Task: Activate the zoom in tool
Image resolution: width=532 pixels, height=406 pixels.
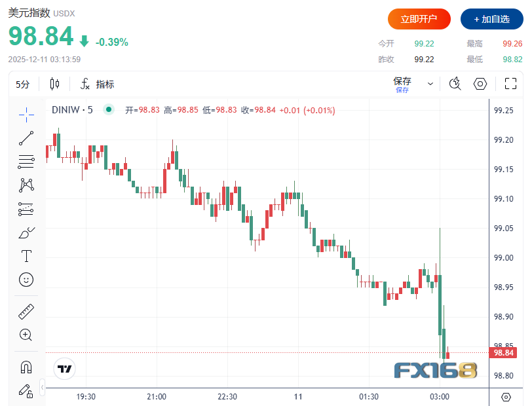Action: point(26,335)
